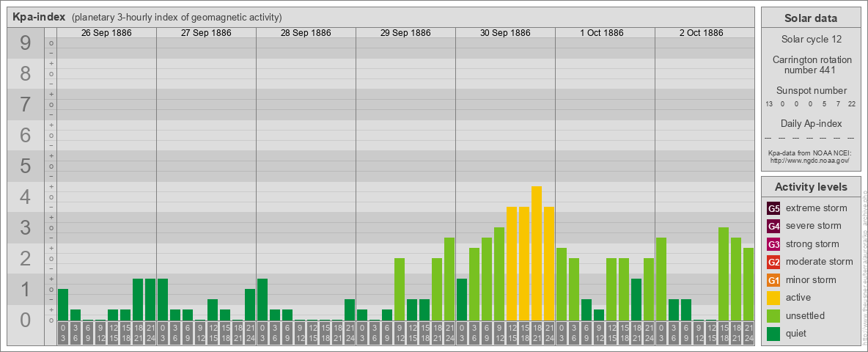Click the G2 moderate storm legend icon

click(x=773, y=263)
